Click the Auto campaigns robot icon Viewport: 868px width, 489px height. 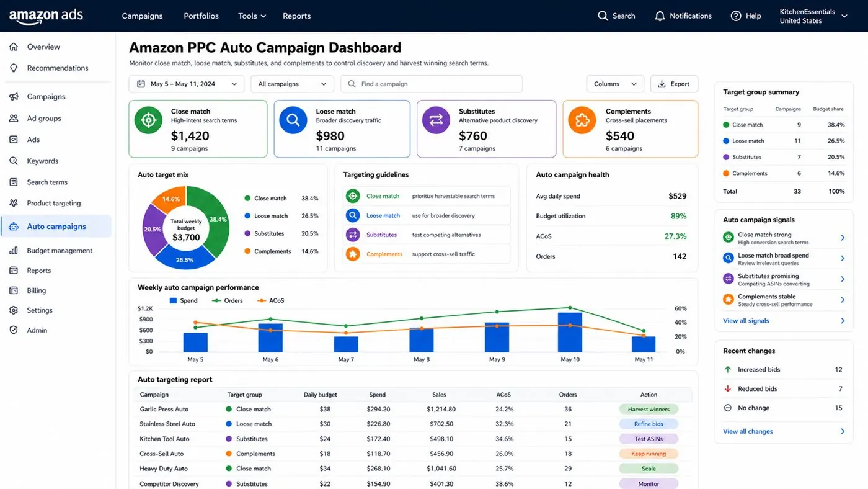14,227
